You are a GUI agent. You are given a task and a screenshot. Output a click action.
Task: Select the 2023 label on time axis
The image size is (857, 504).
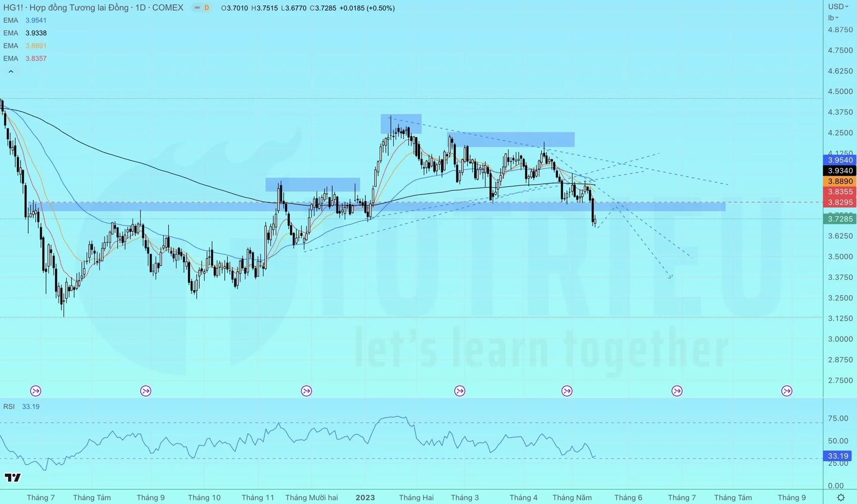(x=365, y=497)
